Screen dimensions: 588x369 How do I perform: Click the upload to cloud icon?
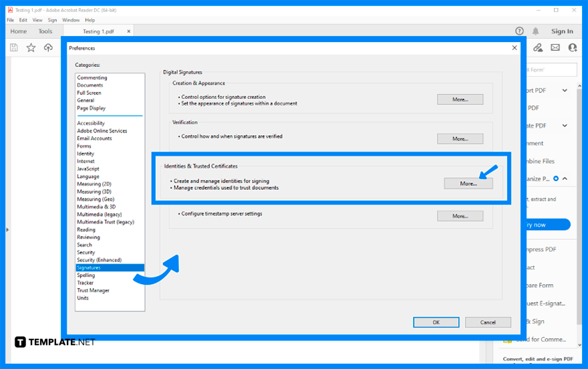(x=48, y=47)
